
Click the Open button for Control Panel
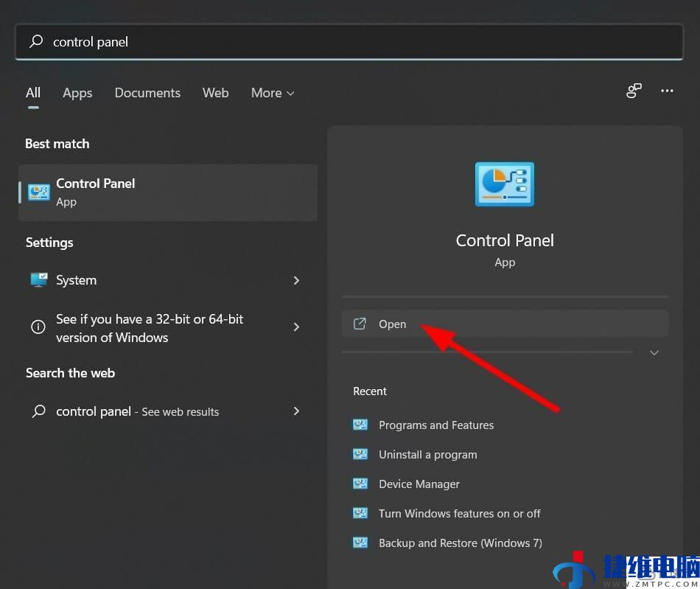tap(505, 324)
